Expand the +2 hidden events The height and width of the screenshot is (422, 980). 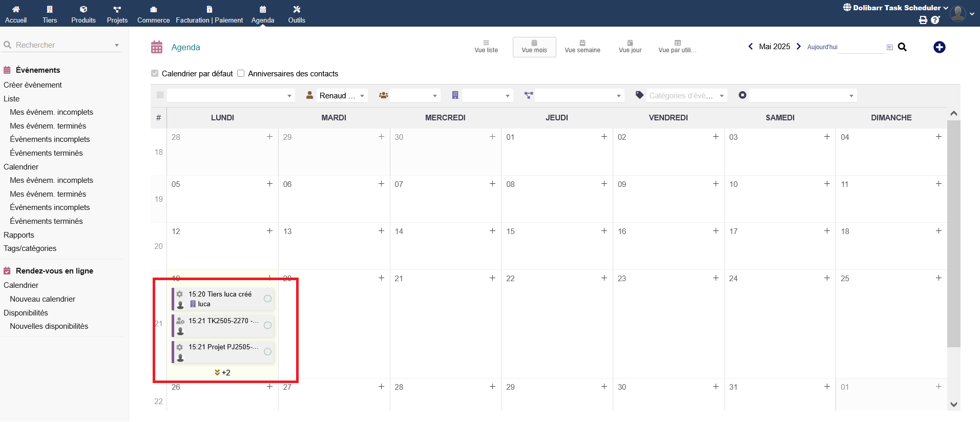point(222,372)
